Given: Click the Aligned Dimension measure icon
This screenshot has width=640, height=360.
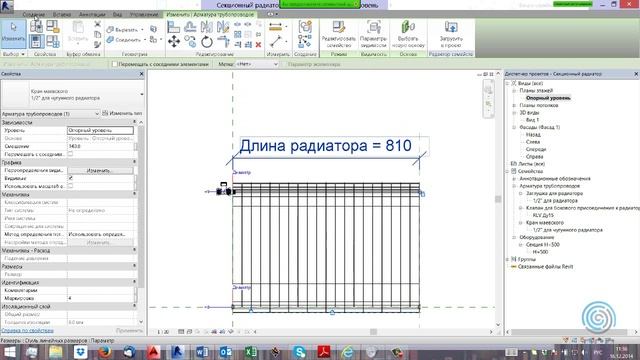Looking at the screenshot, I should click(x=276, y=27).
